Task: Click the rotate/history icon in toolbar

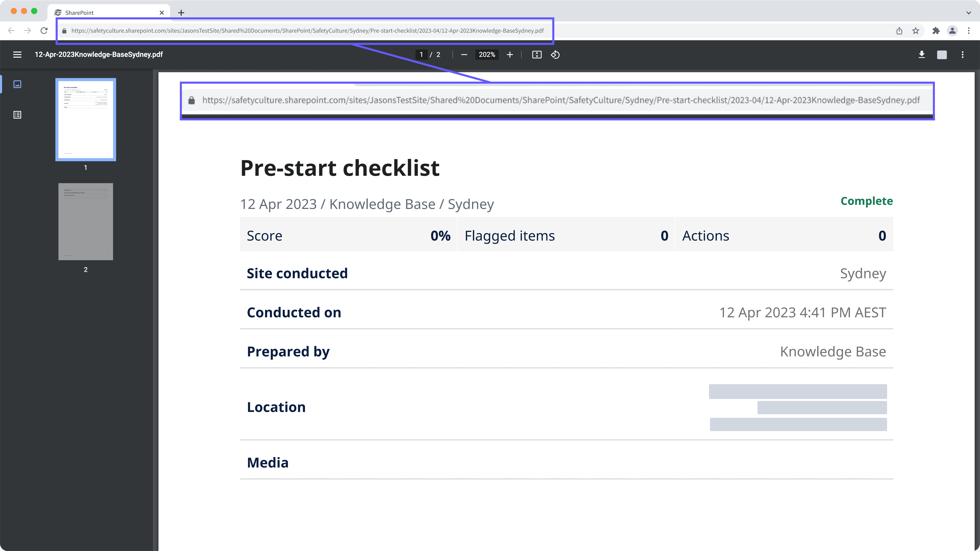Action: point(556,55)
